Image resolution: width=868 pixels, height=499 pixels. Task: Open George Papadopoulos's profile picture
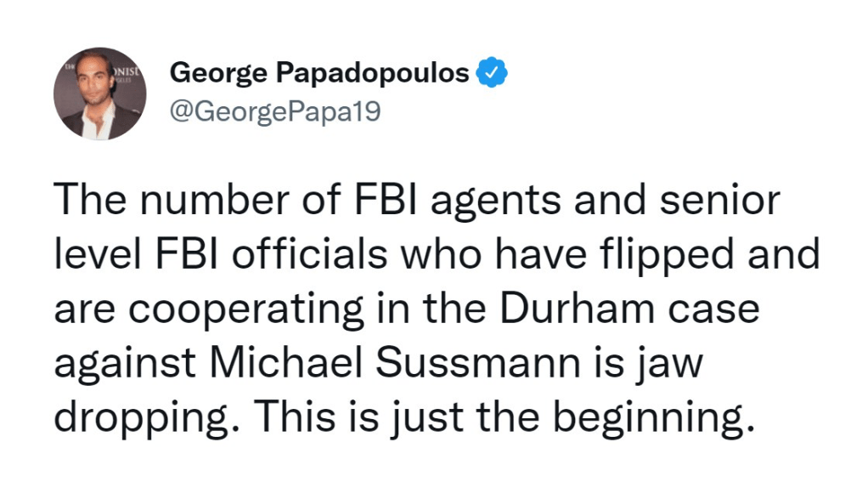100,94
